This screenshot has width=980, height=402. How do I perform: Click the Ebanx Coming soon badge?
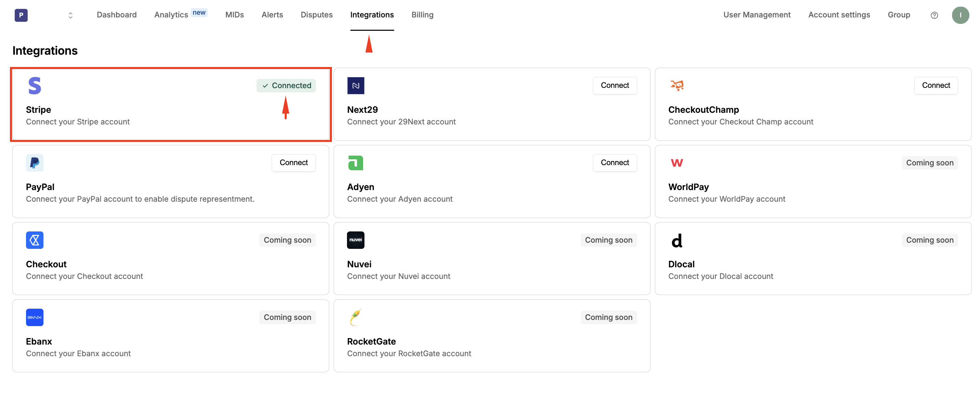tap(287, 317)
